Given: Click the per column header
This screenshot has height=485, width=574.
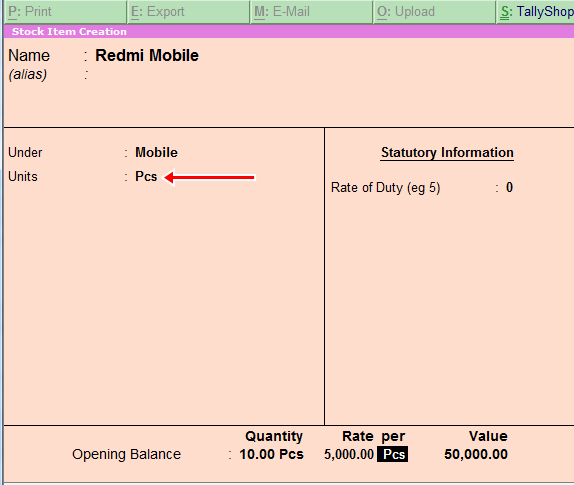Looking at the screenshot, I should pyautogui.click(x=393, y=437).
